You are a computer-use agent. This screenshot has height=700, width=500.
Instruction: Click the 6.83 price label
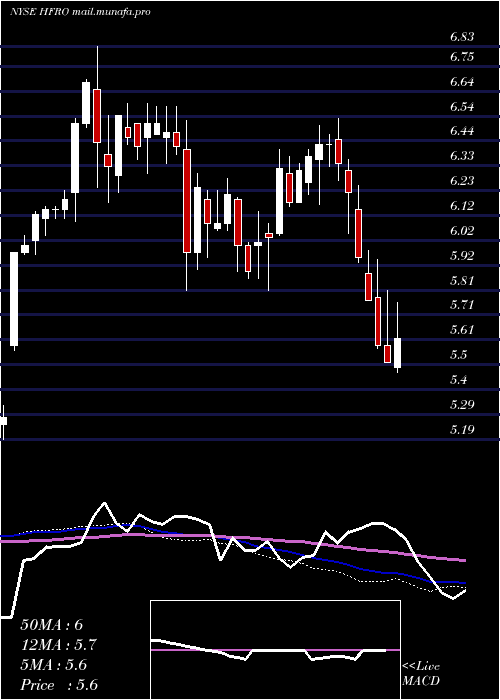(x=462, y=37)
